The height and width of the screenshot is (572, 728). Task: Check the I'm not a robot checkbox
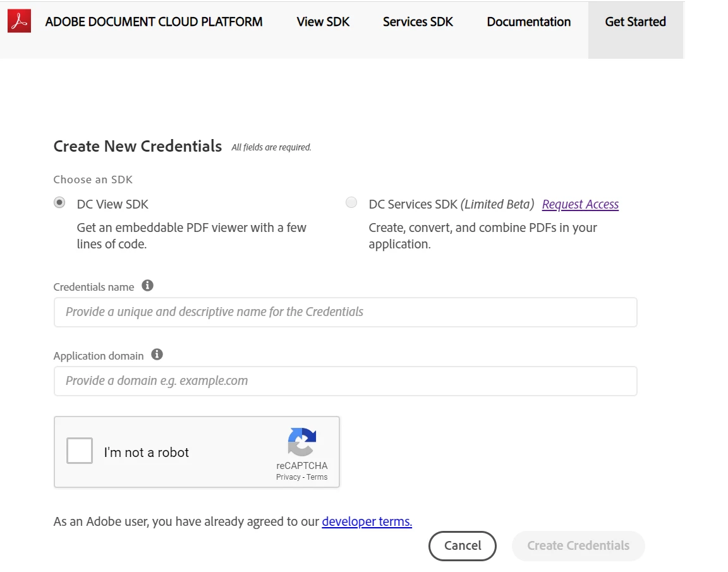[80, 451]
